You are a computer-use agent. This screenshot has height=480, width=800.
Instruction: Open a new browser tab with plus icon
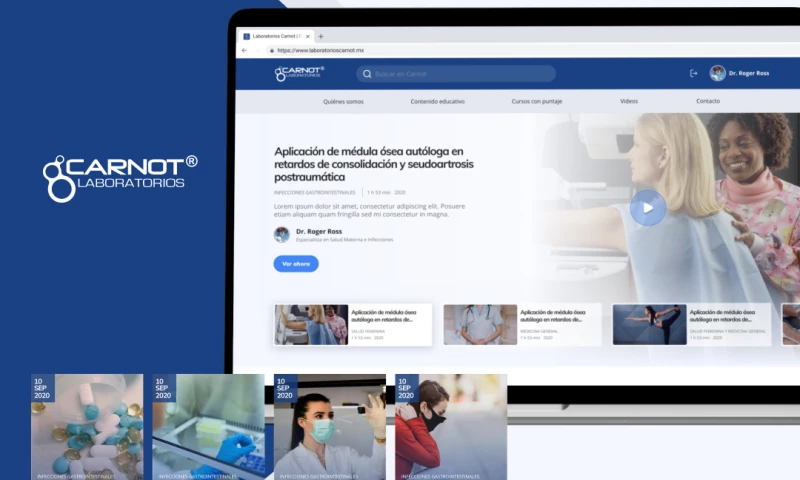321,36
